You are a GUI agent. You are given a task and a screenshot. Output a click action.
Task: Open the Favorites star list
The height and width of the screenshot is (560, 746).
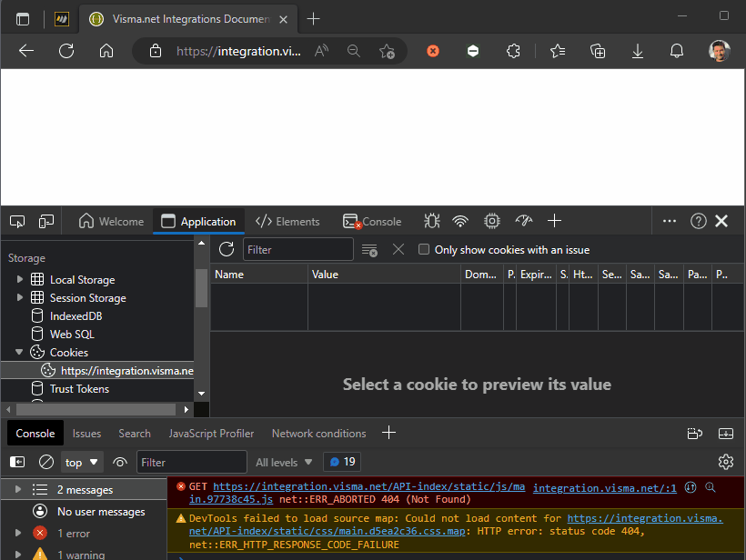point(557,51)
